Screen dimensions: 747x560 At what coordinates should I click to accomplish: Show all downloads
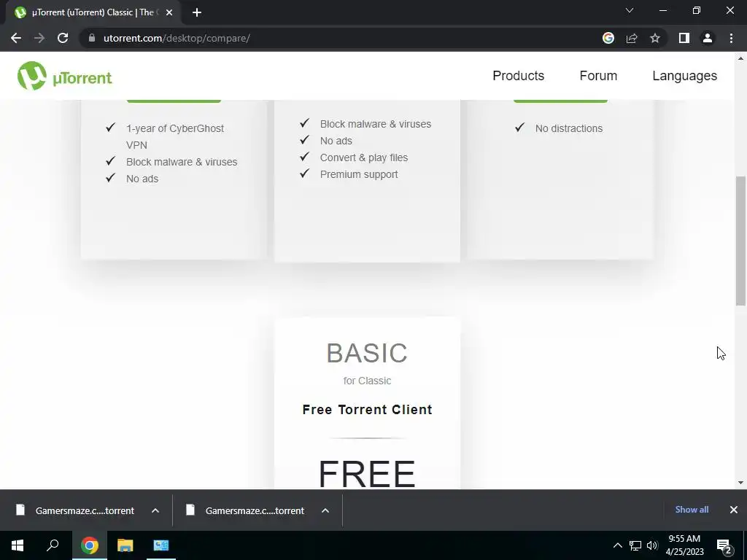[692, 510]
